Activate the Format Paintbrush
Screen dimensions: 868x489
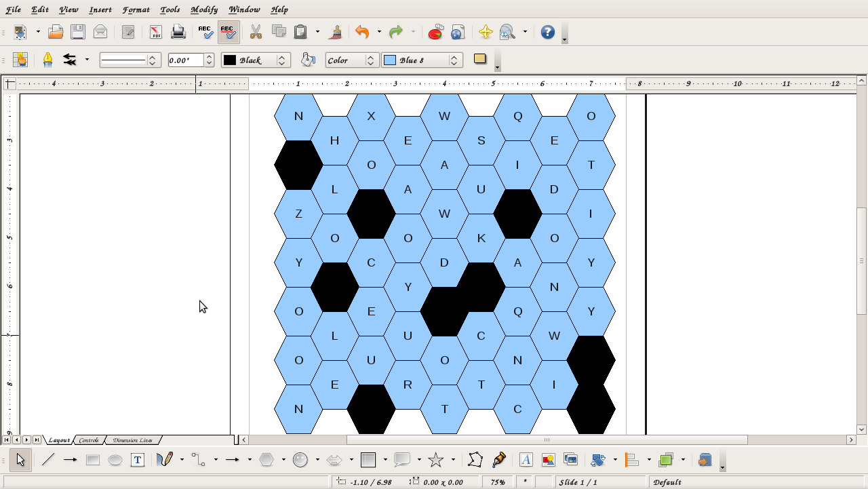pos(335,32)
